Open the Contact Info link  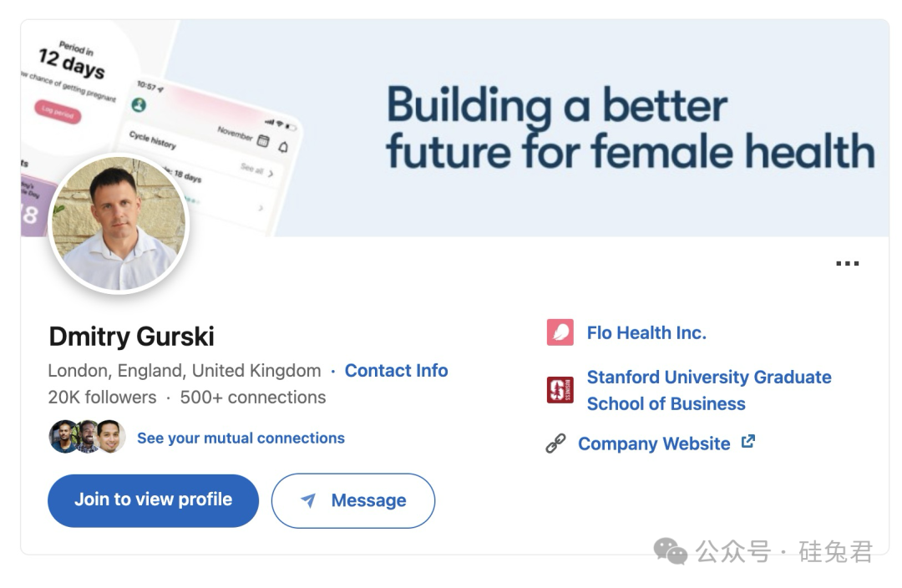tap(396, 371)
